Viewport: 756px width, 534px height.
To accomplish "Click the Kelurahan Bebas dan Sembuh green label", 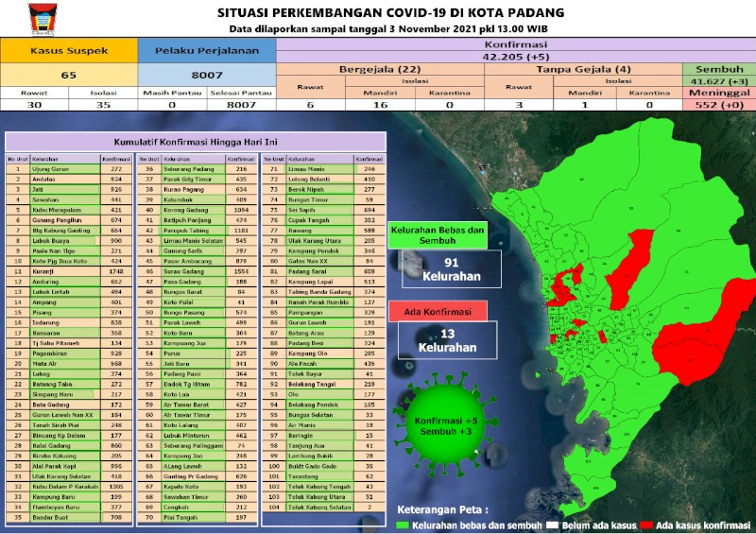I will 438,235.
